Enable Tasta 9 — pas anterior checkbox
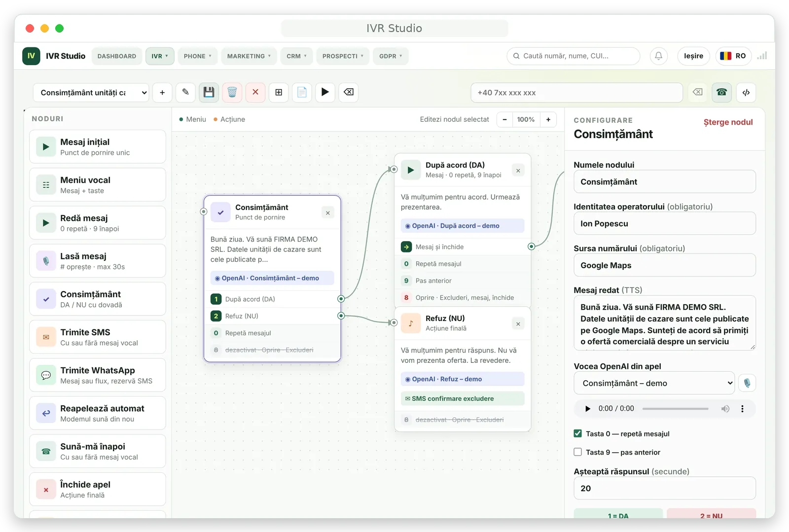This screenshot has width=789, height=532. point(578,452)
